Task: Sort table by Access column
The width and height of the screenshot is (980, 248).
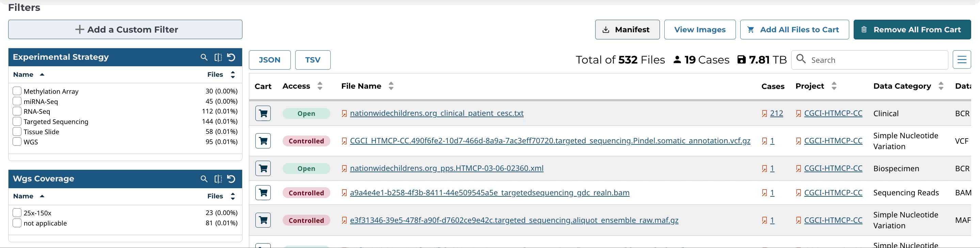Action: (x=320, y=86)
